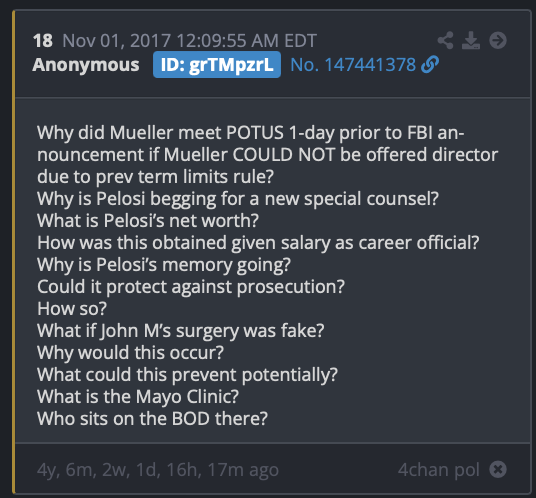Click the line about Pelosi's special counsel
Image resolution: width=536 pixels, height=498 pixels.
click(238, 199)
